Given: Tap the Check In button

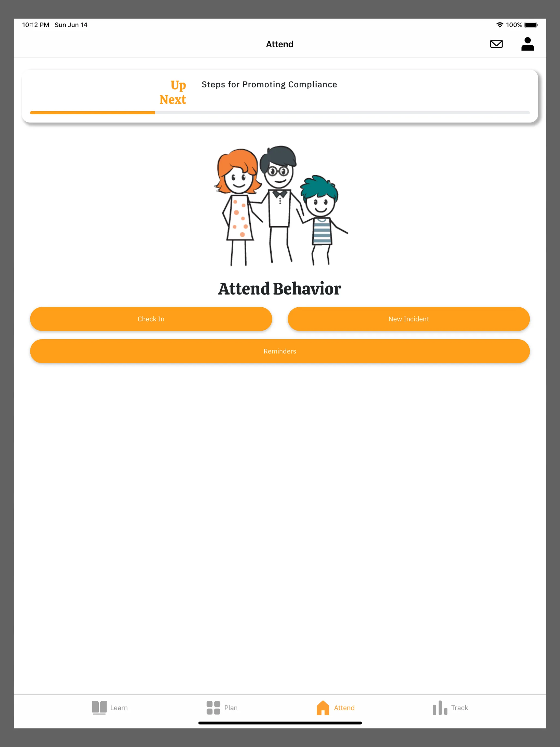Looking at the screenshot, I should click(151, 319).
